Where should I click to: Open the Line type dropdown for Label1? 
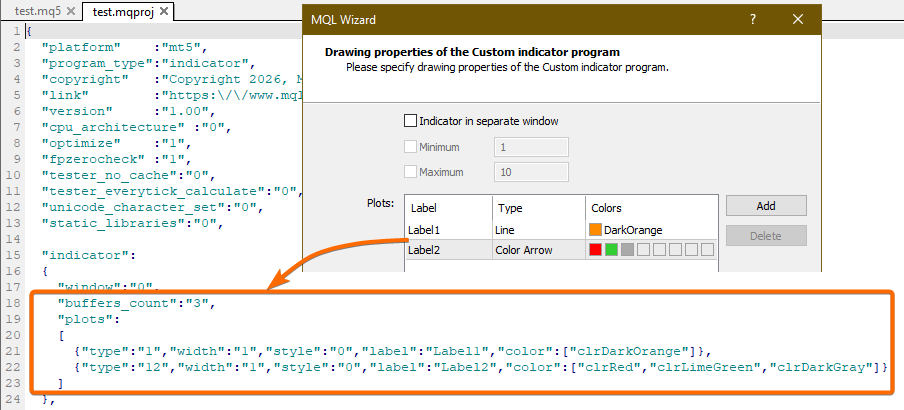[537, 230]
